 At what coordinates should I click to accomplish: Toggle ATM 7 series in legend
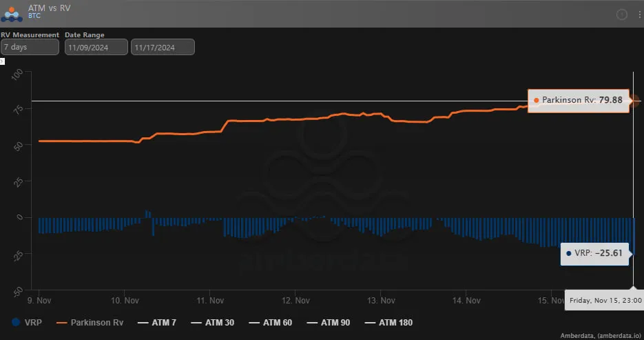[164, 322]
